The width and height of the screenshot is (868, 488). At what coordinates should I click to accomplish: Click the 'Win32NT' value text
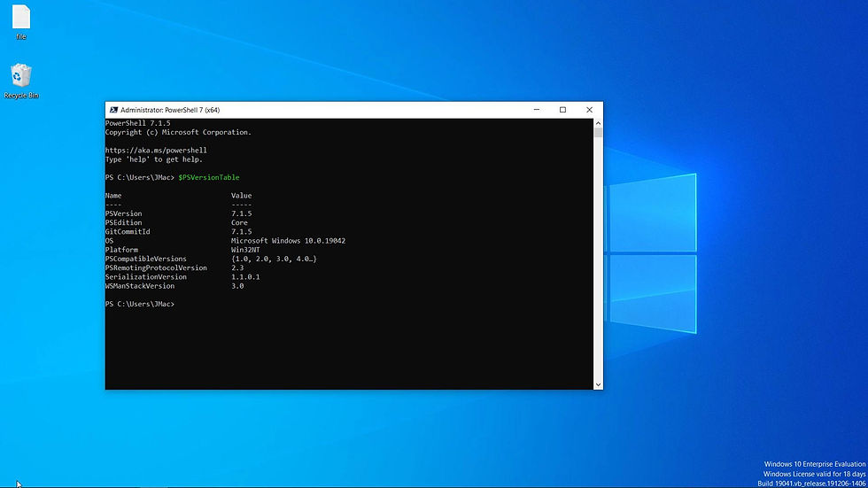245,250
